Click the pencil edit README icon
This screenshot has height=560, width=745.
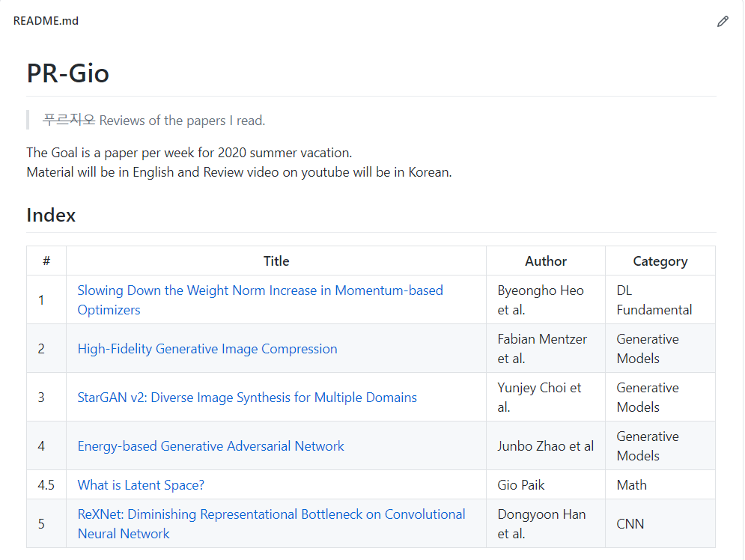point(723,22)
